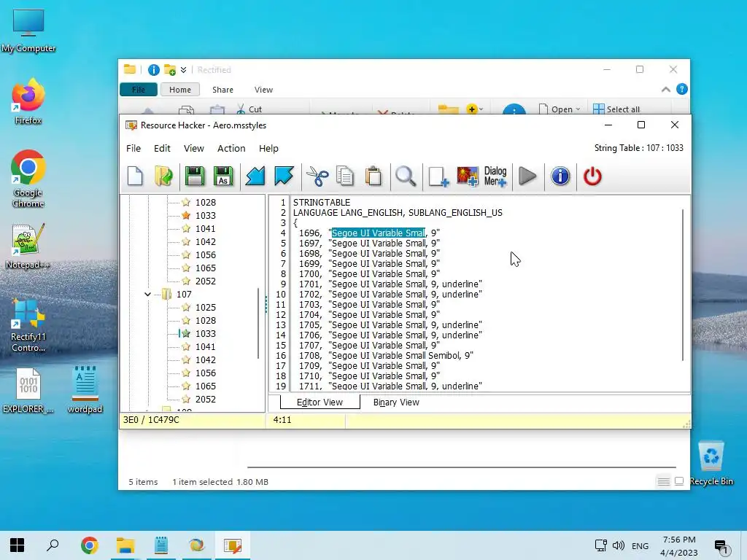The width and height of the screenshot is (747, 560).
Task: Click the Resource Hacker taskbar icon
Action: (233, 545)
